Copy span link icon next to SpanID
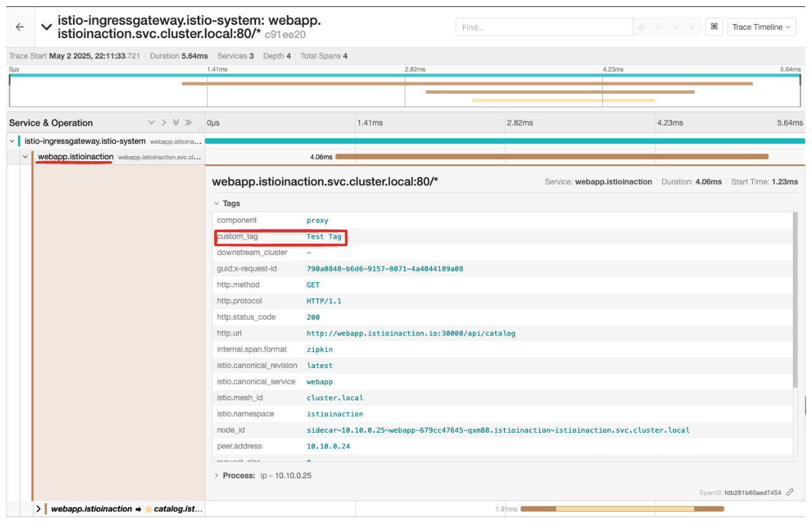 (790, 492)
